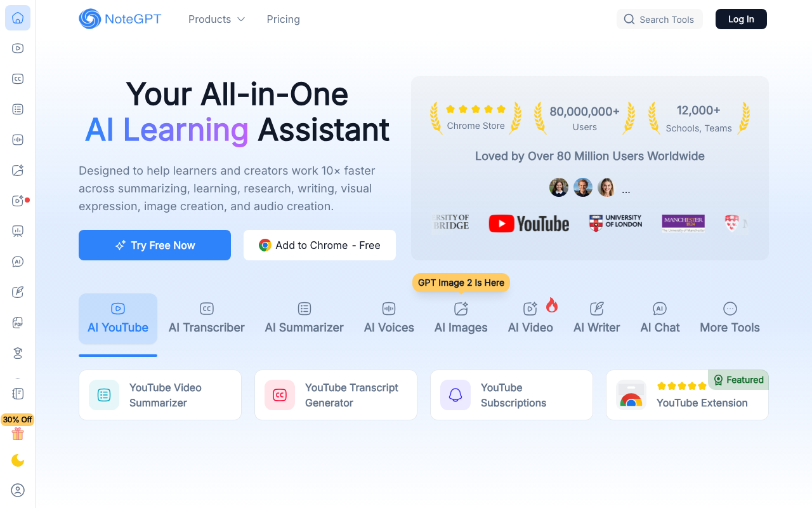The height and width of the screenshot is (508, 812).
Task: Open the Pricing page
Action: click(x=284, y=19)
